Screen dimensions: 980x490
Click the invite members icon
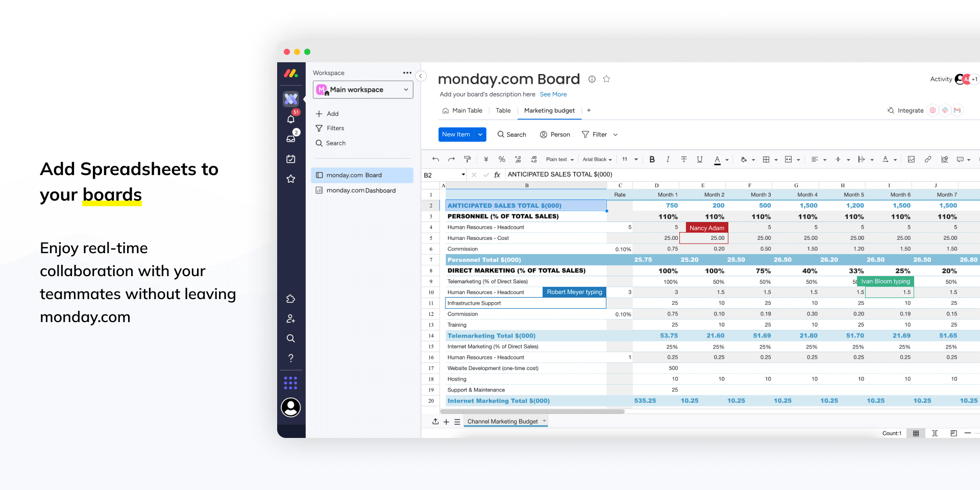point(291,318)
